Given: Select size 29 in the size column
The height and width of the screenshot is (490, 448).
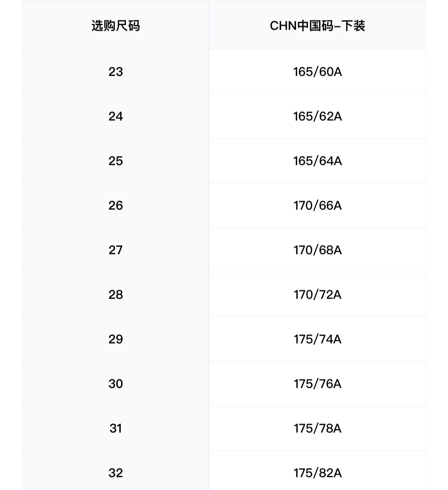Looking at the screenshot, I should [x=116, y=339].
